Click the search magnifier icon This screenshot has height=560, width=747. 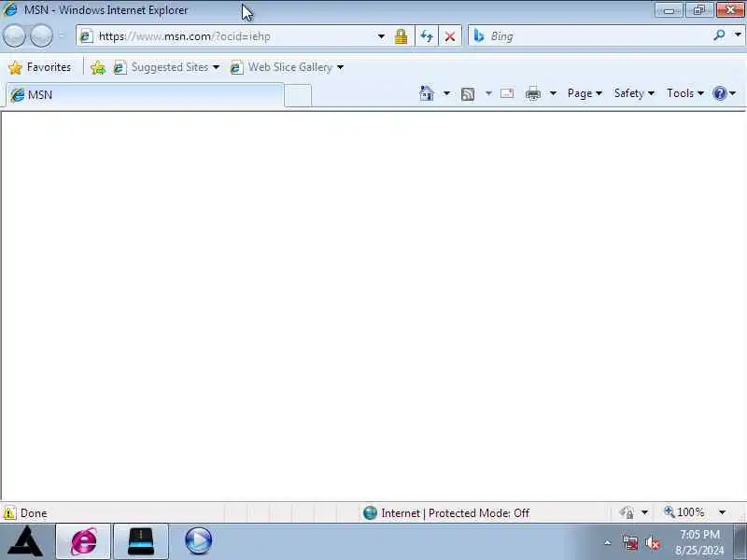(x=719, y=35)
